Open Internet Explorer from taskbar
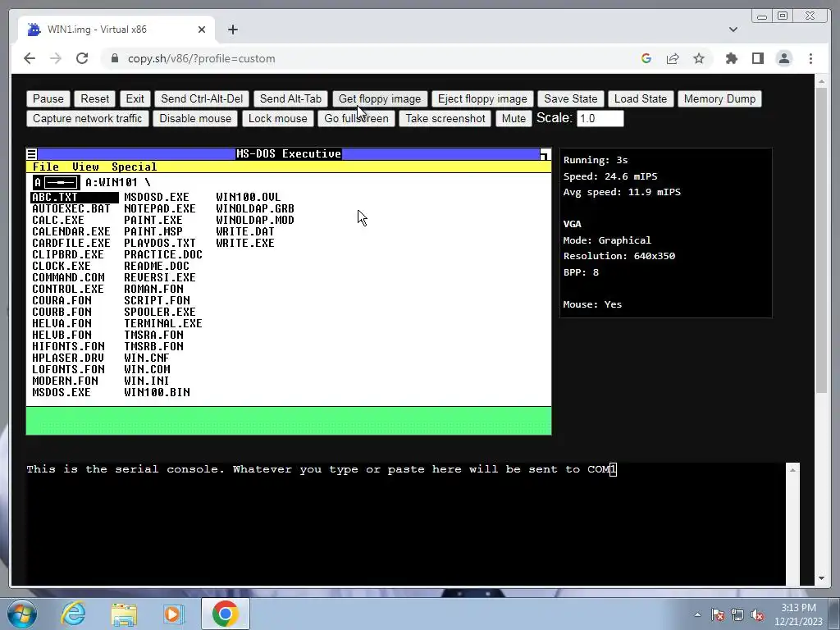The width and height of the screenshot is (840, 630). [x=73, y=614]
